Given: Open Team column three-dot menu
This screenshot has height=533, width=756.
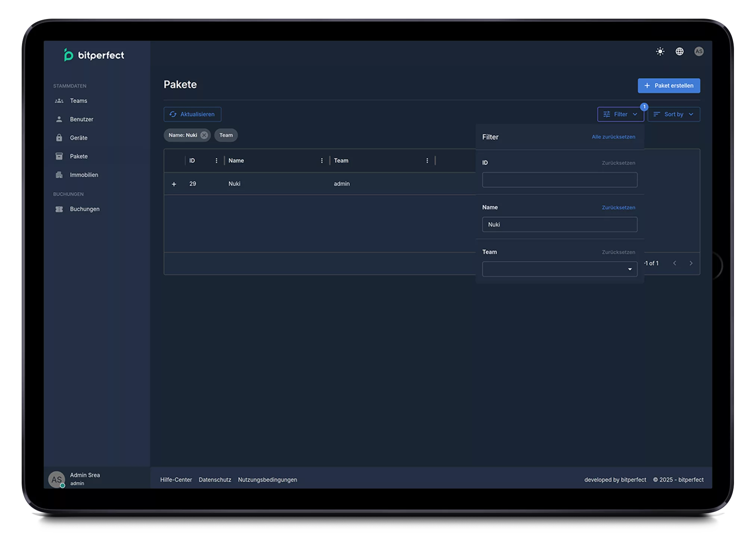Looking at the screenshot, I should click(427, 160).
